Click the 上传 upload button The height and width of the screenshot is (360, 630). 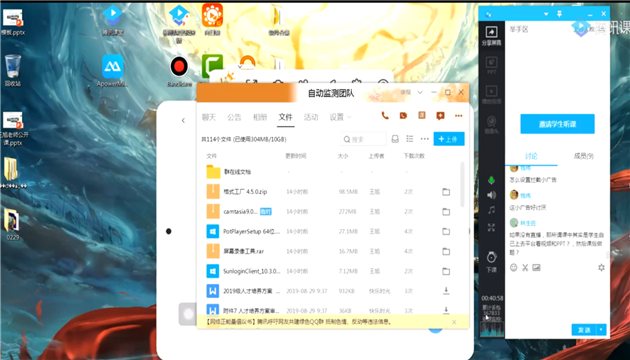point(449,139)
